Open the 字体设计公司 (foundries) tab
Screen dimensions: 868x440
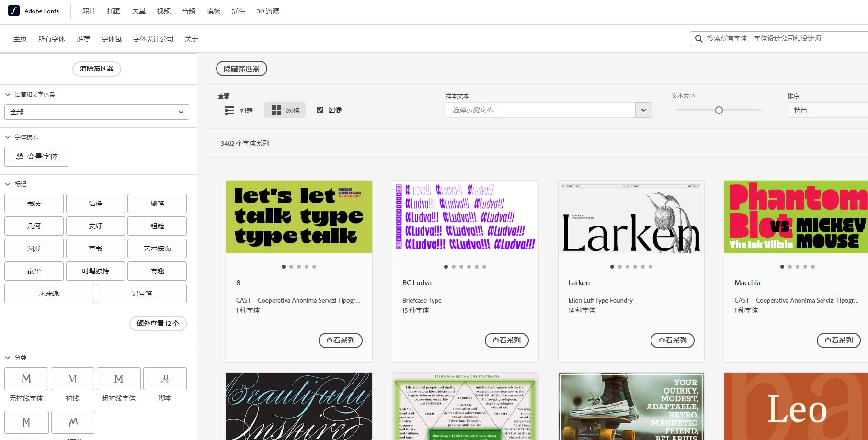(153, 39)
